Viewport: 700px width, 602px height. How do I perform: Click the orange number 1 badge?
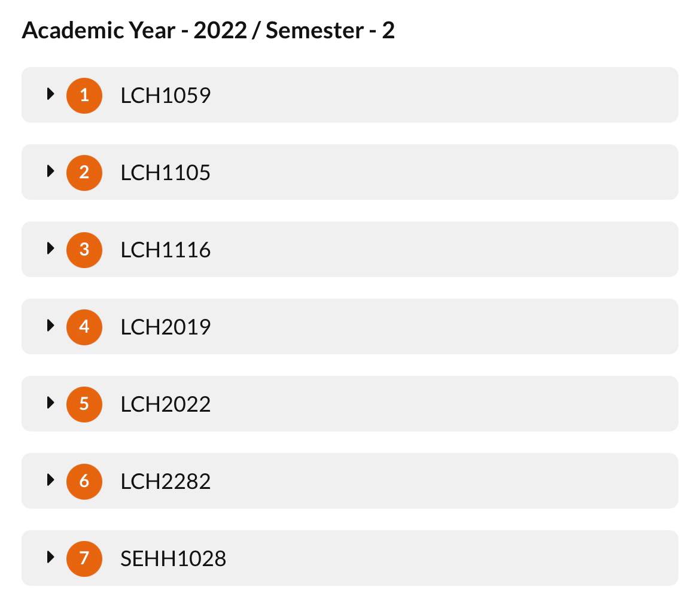(84, 95)
